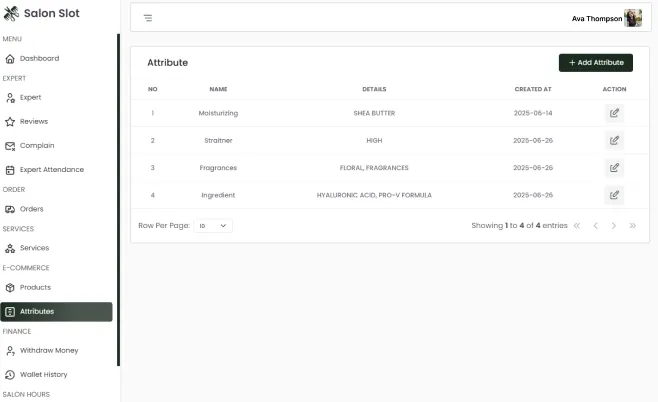Open Orders menu label
The width and height of the screenshot is (658, 402).
(x=31, y=209)
